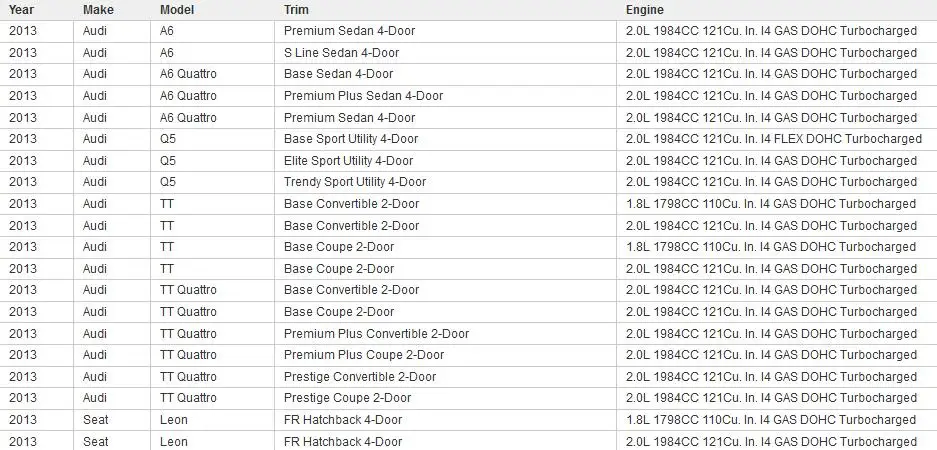Click the first row's Premium Sedan 4-Door cell
This screenshot has width=937, height=450.
(x=445, y=31)
